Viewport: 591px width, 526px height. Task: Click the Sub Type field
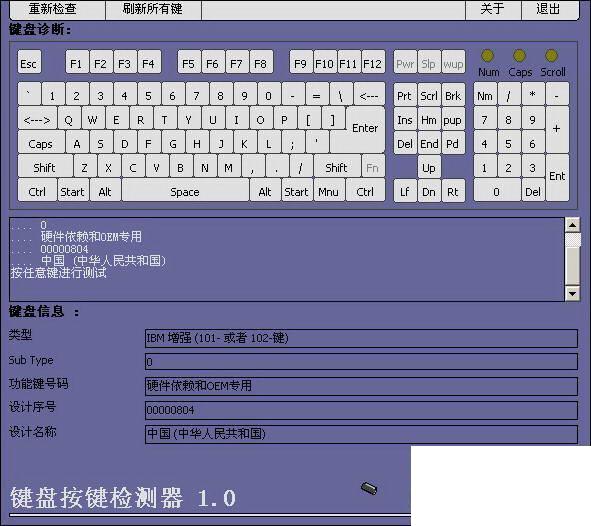(x=361, y=362)
